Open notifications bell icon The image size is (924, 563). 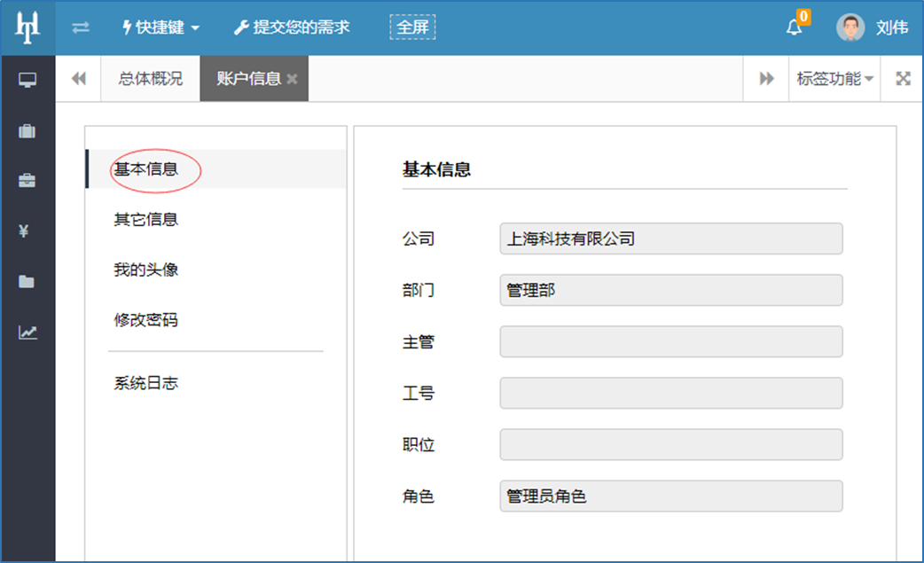click(795, 27)
